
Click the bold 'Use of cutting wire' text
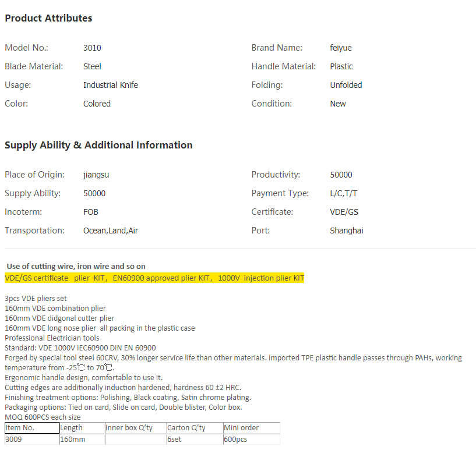pos(76,266)
